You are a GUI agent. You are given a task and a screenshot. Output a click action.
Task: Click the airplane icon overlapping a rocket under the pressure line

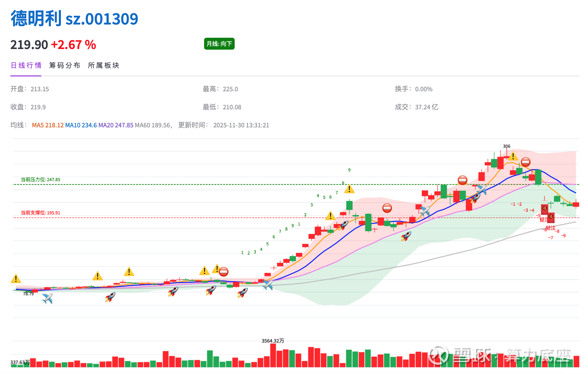click(x=481, y=190)
